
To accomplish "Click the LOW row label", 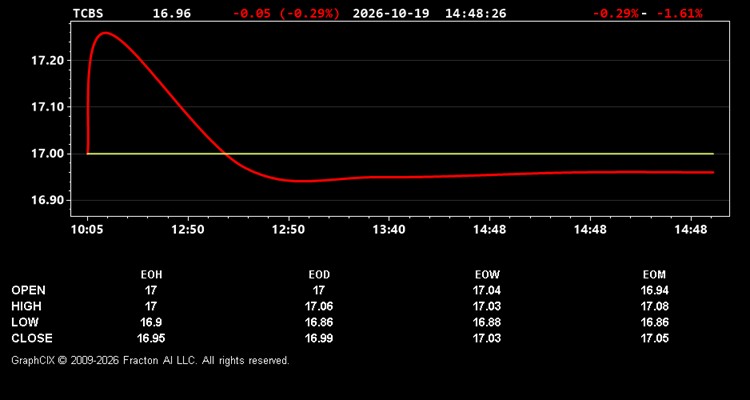I will 25,322.
